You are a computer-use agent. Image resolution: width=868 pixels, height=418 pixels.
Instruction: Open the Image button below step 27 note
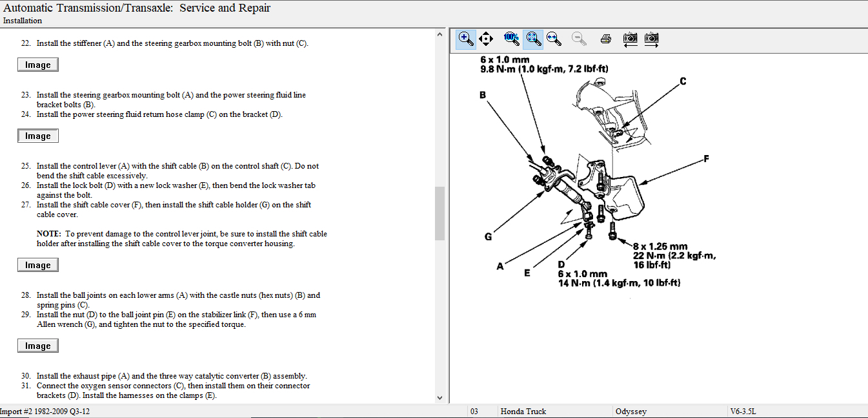[38, 266]
